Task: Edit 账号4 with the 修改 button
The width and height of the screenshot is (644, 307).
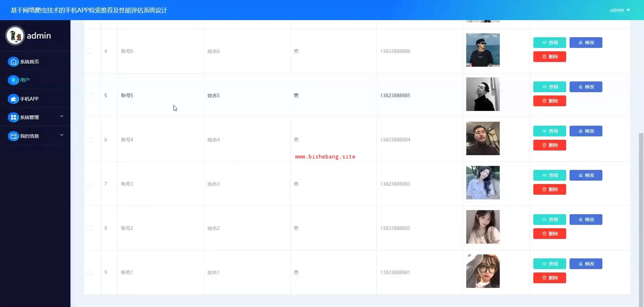Action: pos(586,131)
